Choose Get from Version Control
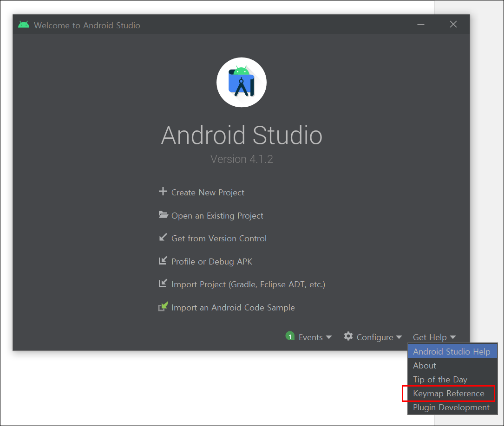This screenshot has height=426, width=504. (219, 239)
